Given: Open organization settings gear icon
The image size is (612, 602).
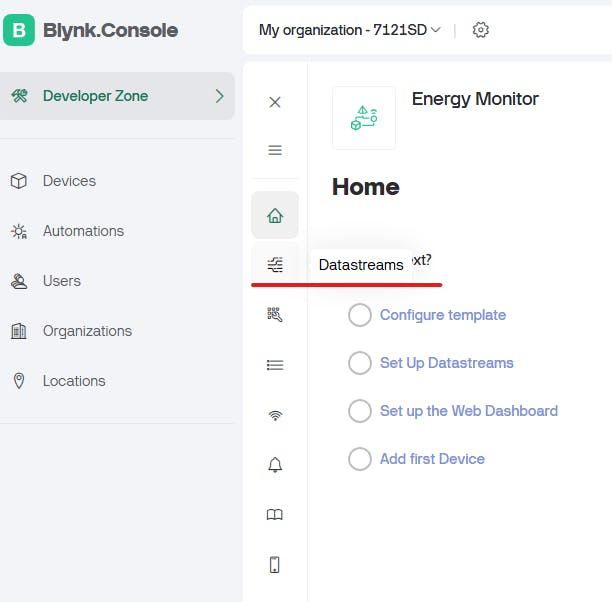Looking at the screenshot, I should [481, 30].
